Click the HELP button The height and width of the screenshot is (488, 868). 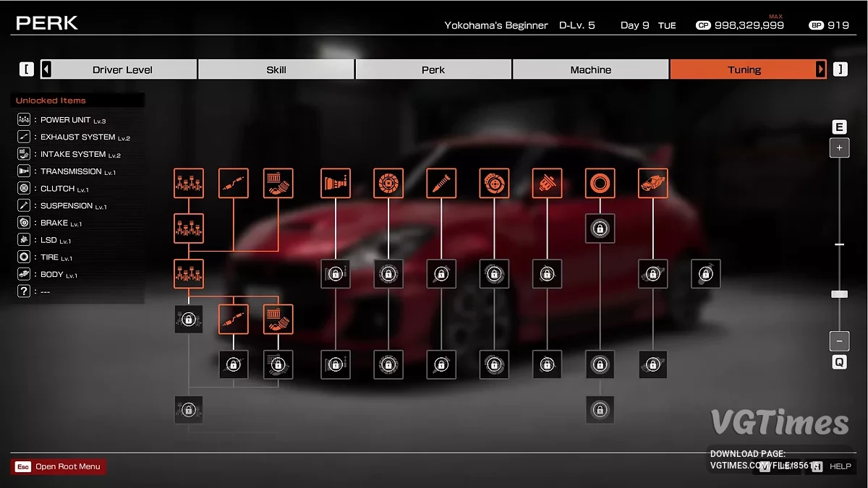pyautogui.click(x=840, y=466)
